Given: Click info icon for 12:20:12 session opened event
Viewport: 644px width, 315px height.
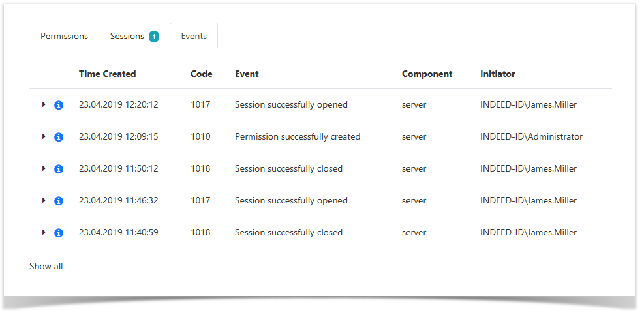Looking at the screenshot, I should click(59, 105).
